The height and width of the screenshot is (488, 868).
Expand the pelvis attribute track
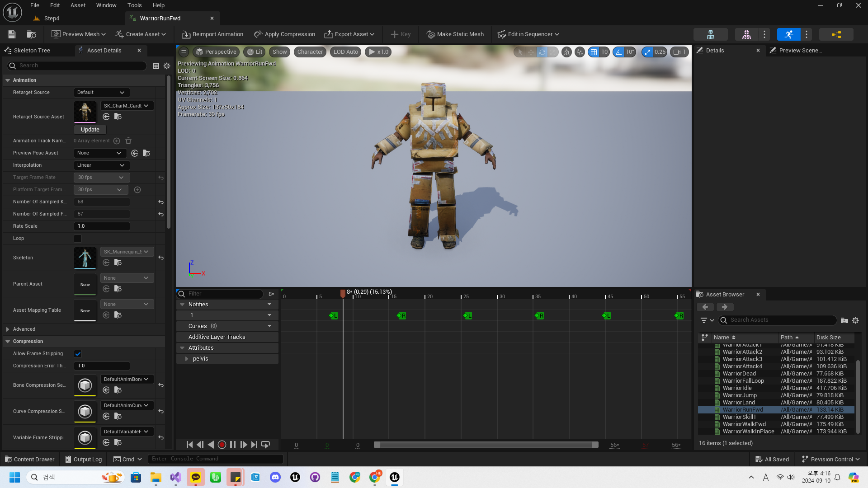pos(187,359)
